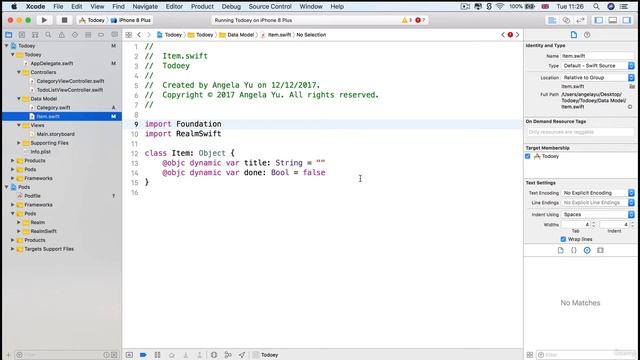Open the symbol navigator
This screenshot has height=360, width=640.
(35, 35)
